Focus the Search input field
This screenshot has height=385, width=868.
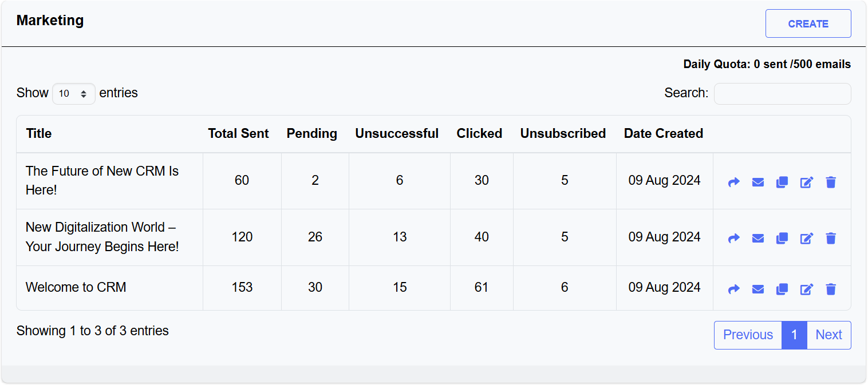[x=782, y=94]
